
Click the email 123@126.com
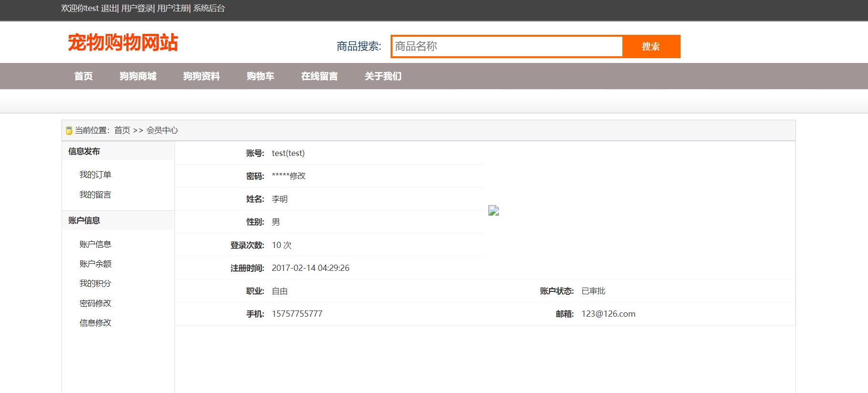[609, 314]
